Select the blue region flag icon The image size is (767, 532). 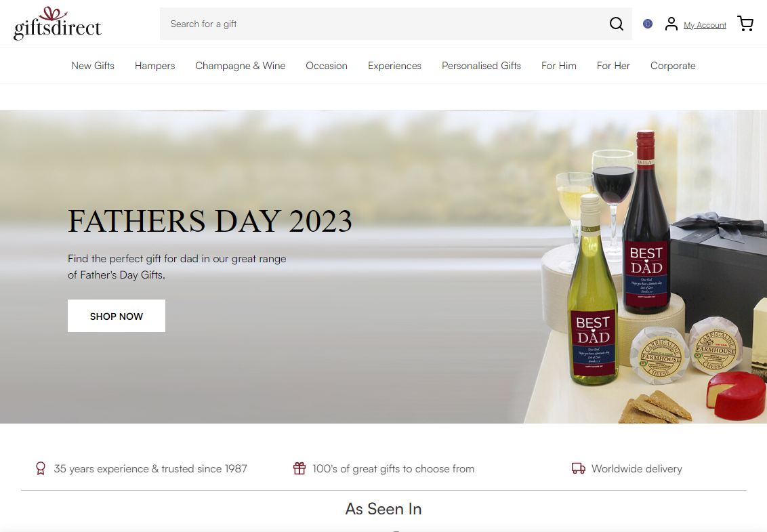point(648,24)
